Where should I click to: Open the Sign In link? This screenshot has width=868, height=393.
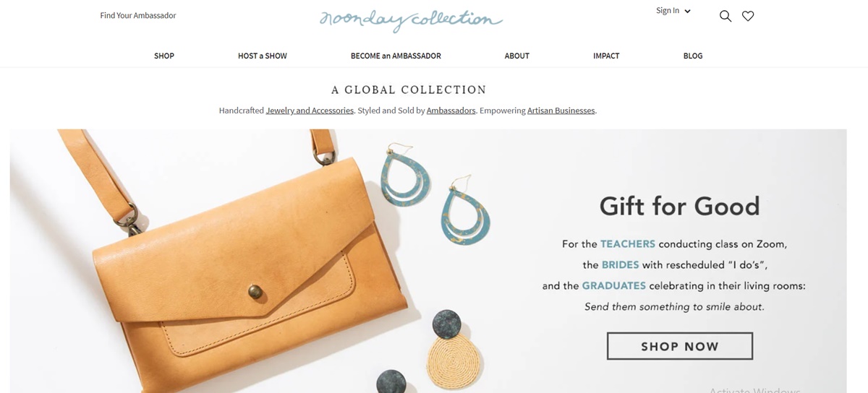[668, 10]
